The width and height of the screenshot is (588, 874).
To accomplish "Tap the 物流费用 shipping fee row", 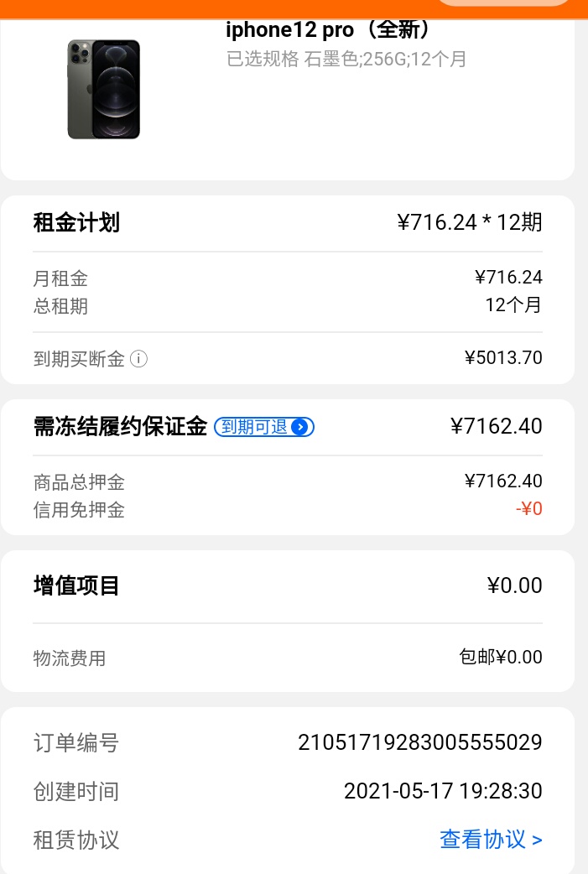I will click(288, 657).
